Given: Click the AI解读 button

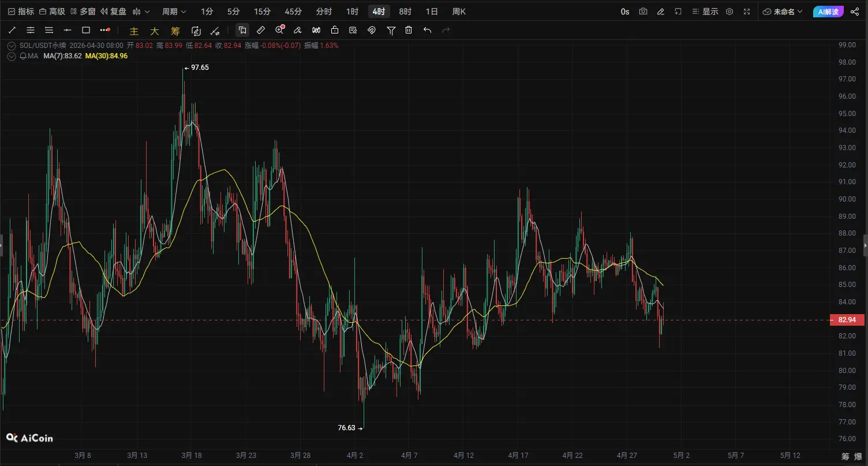Looking at the screenshot, I should coord(828,12).
